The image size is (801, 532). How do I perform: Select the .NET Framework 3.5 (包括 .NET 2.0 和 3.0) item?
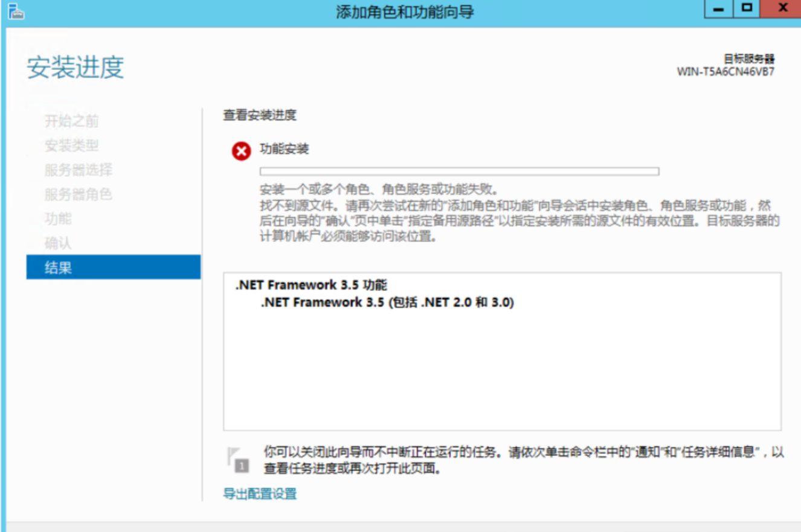pyautogui.click(x=387, y=303)
